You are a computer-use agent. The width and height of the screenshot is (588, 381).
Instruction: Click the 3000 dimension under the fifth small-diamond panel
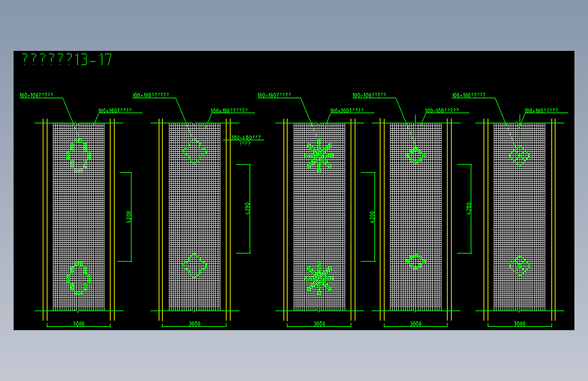(x=520, y=323)
